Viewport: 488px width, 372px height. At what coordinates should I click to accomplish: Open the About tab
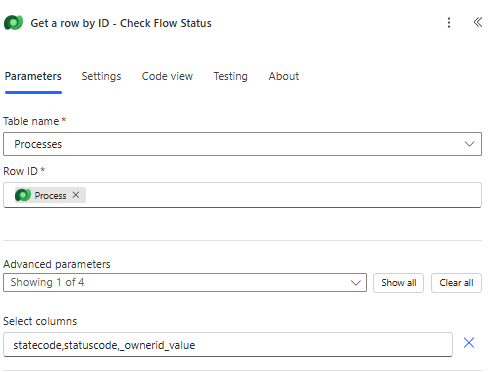(284, 76)
